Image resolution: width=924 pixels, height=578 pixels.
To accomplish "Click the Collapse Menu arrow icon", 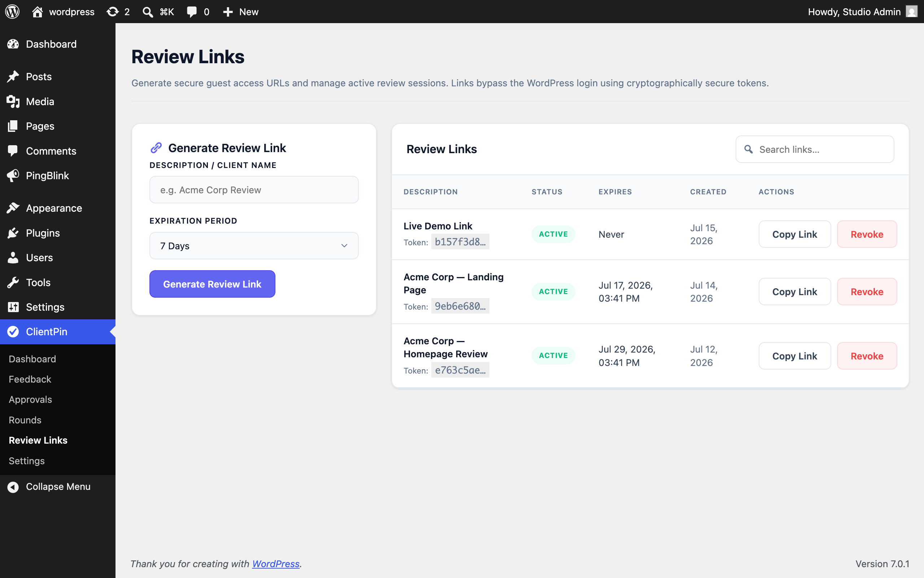I will coord(13,487).
